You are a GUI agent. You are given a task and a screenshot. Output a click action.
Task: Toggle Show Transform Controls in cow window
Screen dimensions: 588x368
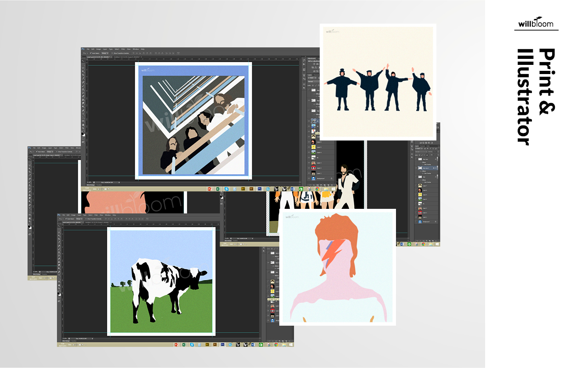click(86, 219)
